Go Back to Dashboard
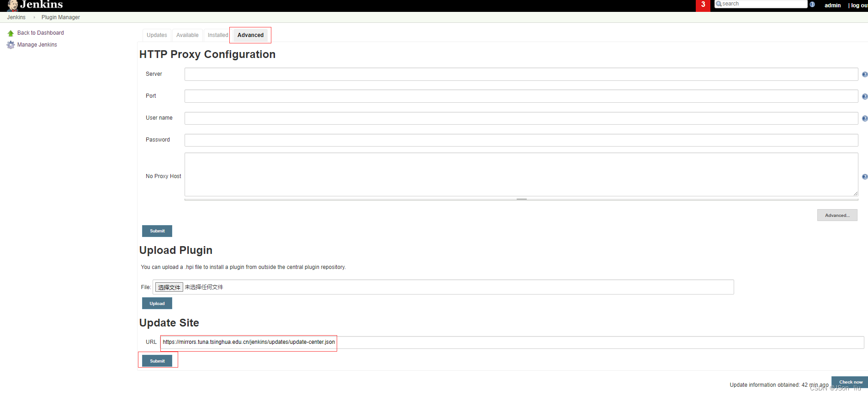This screenshot has width=868, height=395. [x=41, y=33]
